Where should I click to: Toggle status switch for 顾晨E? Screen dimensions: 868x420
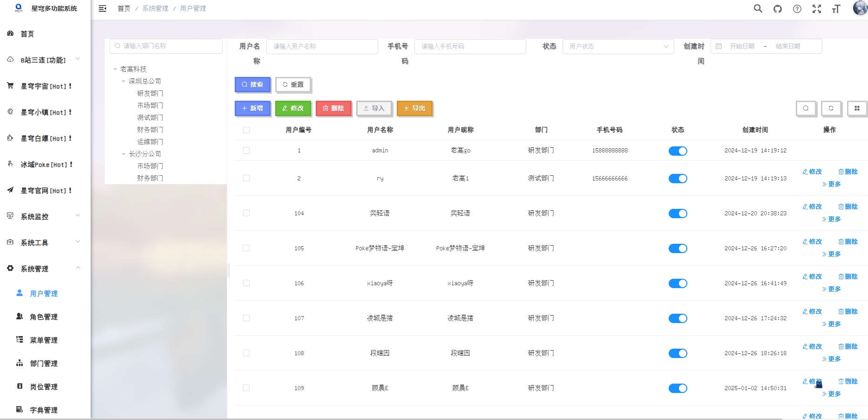click(678, 388)
